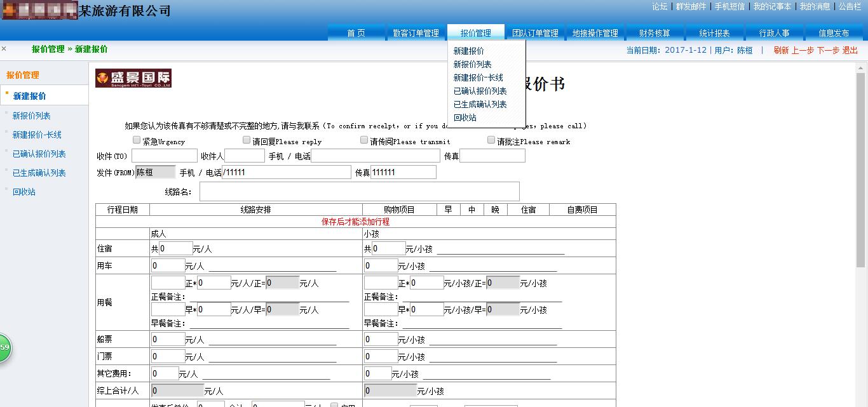Click the 刷新 refresh link

pyautogui.click(x=781, y=50)
